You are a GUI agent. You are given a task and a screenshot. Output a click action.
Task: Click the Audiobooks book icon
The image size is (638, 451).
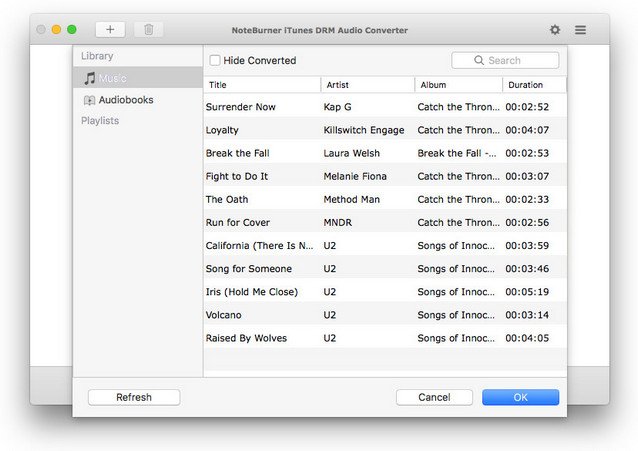coord(89,100)
